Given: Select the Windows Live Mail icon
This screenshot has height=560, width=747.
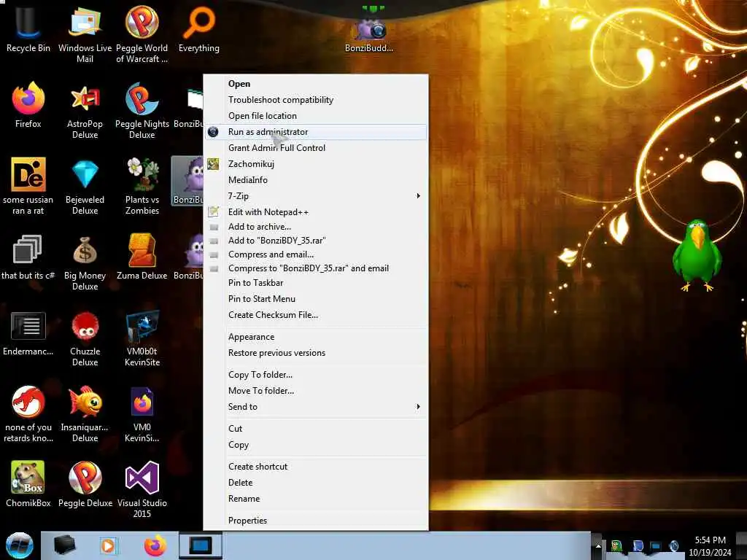Looking at the screenshot, I should (85, 34).
